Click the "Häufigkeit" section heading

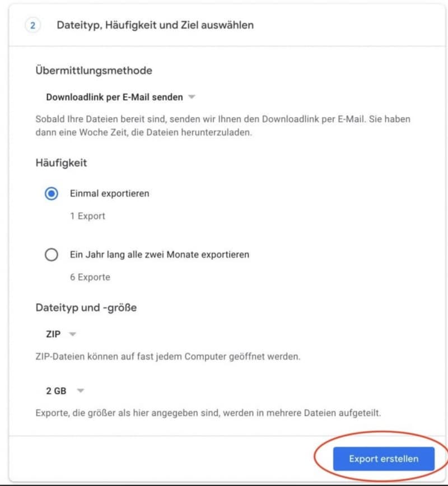click(62, 163)
